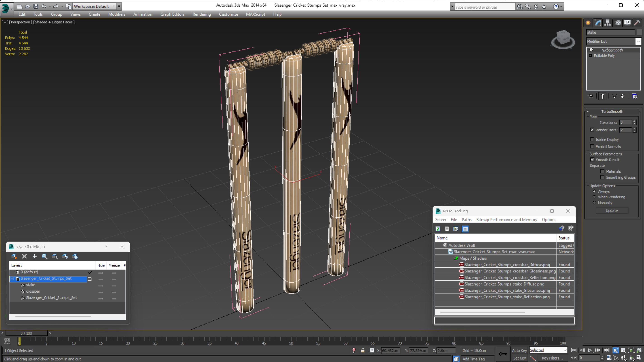Click the Redo arrow icon
The image size is (644, 362).
[56, 6]
